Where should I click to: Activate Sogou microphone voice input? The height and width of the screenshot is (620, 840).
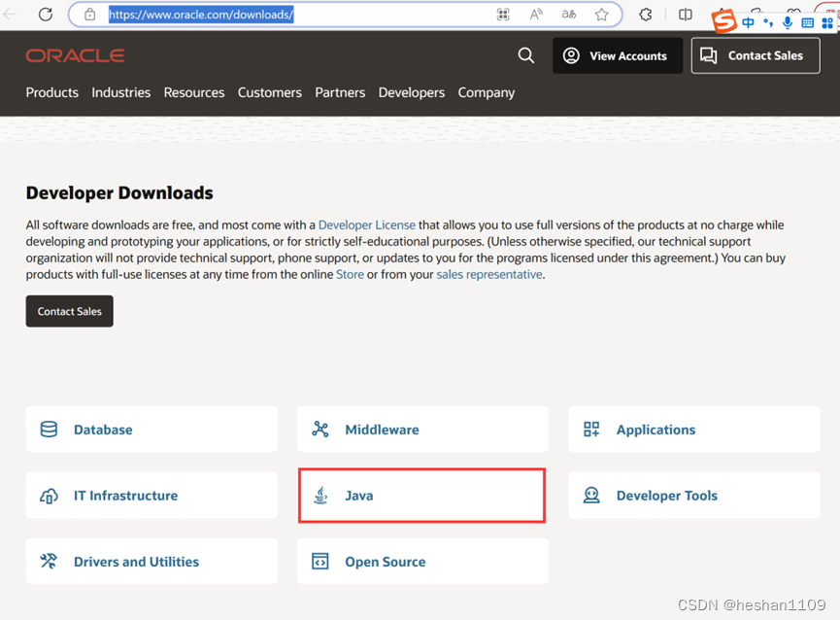click(788, 22)
